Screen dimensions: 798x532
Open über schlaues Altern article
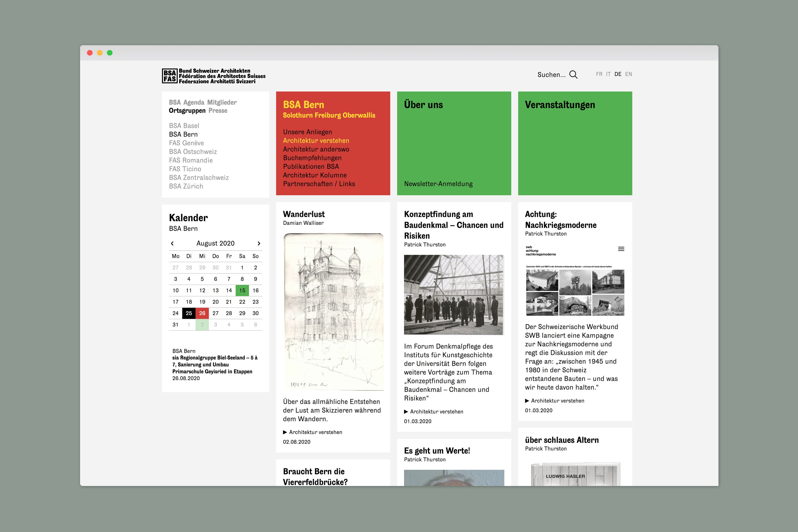click(x=562, y=440)
